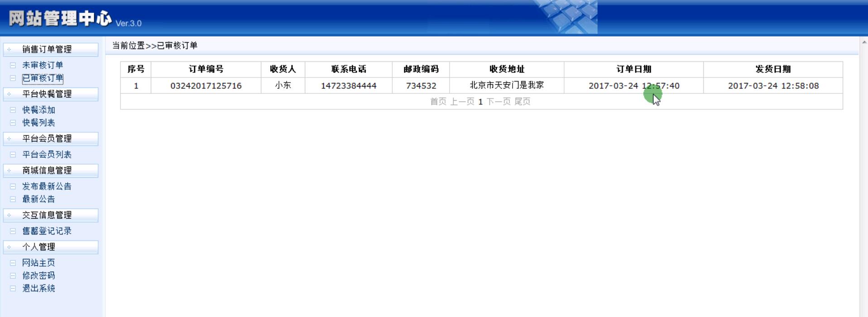Go to 网站主页 from sidebar
Viewport: 868px width, 317px height.
[38, 263]
